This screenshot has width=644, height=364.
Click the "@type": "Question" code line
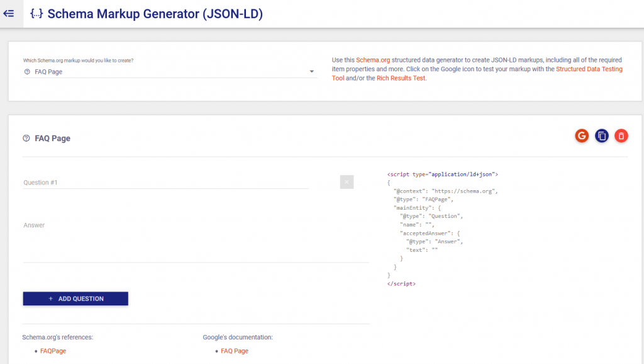click(x=431, y=217)
